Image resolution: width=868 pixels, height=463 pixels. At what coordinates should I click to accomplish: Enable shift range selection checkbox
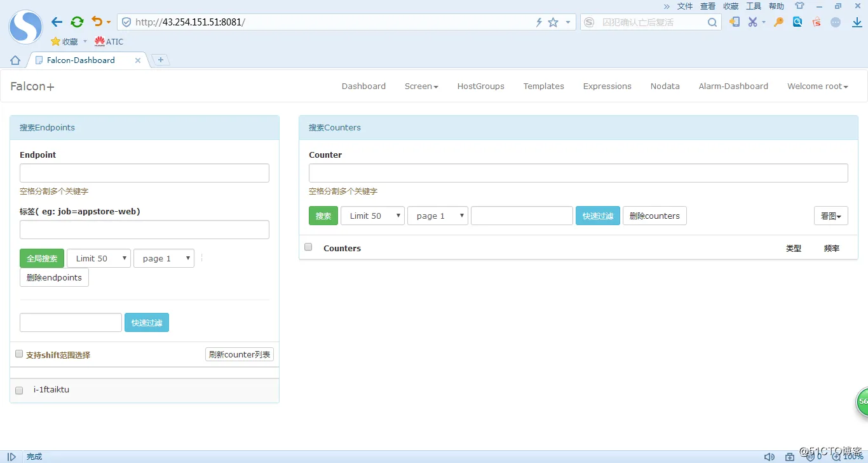[x=19, y=354]
